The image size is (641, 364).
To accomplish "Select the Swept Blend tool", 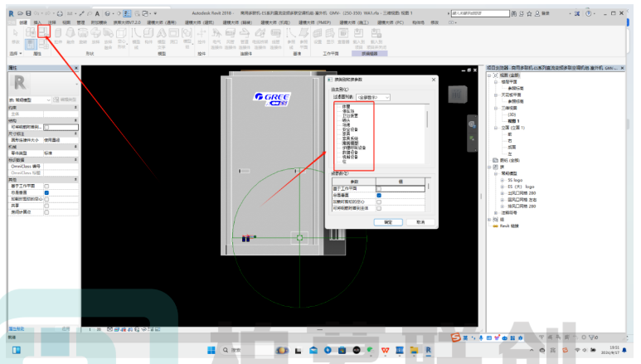I will (x=109, y=37).
